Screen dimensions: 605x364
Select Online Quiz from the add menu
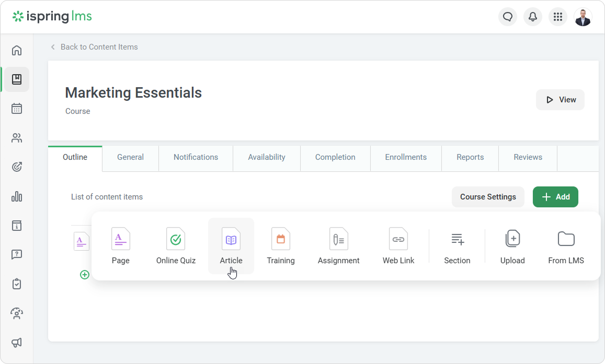[176, 246]
